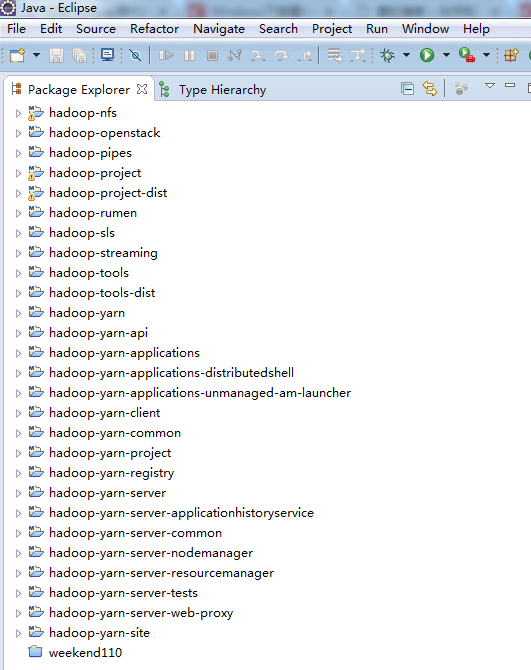The image size is (531, 670).
Task: Open the File menu
Action: point(17,29)
